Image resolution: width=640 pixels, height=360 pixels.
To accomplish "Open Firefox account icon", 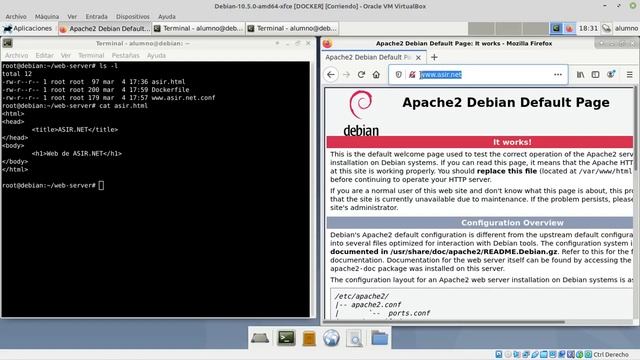I will tap(611, 75).
